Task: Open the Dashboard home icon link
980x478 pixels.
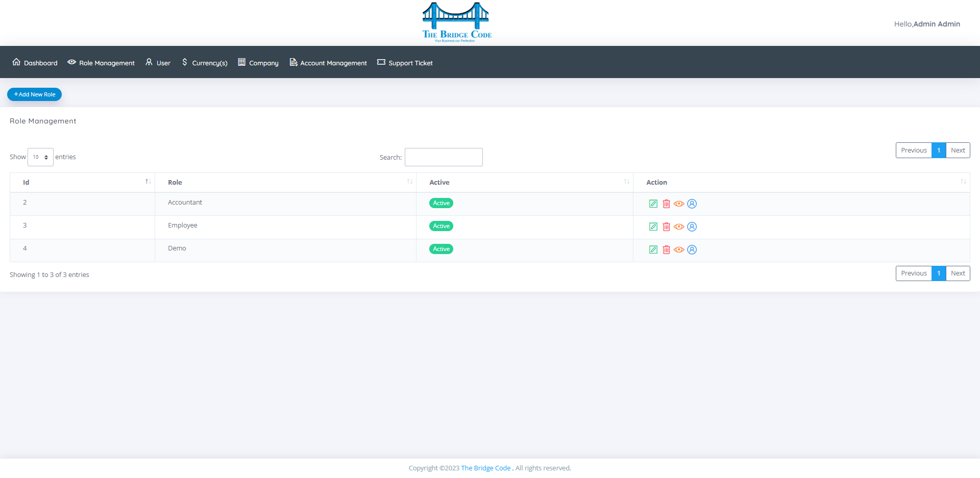Action: click(x=35, y=63)
